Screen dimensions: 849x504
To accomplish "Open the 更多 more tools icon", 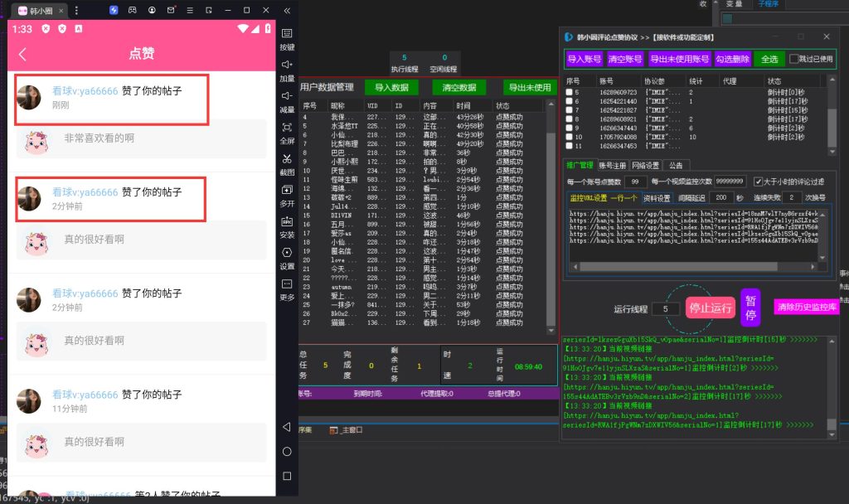I will pos(287,283).
